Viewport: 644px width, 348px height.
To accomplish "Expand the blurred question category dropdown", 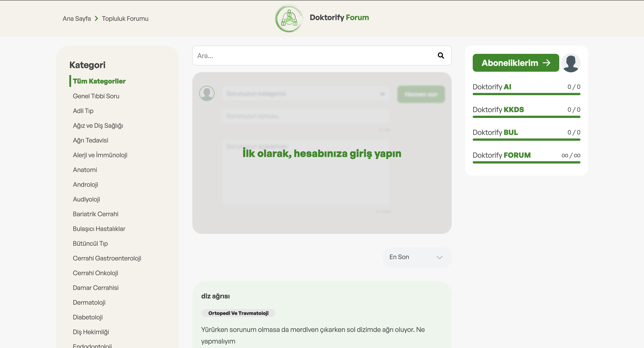I will click(305, 94).
